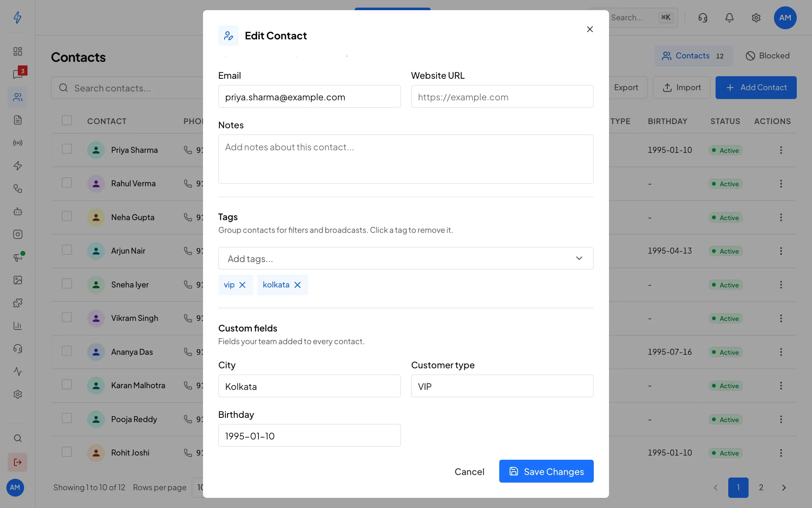The height and width of the screenshot is (508, 812).
Task: Open the Instagram icon in sidebar
Action: pos(17,235)
